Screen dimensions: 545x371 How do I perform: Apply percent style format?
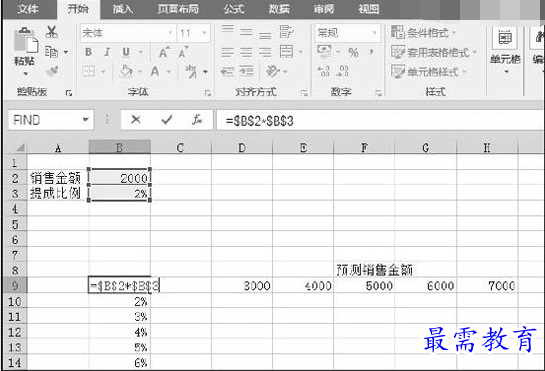pos(353,53)
